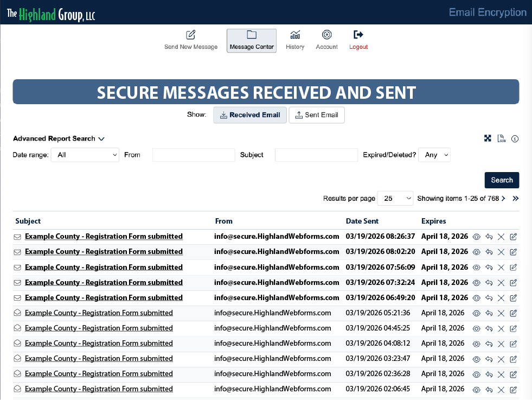Switch to Sent Email view
This screenshot has width=532, height=400.
(x=317, y=115)
